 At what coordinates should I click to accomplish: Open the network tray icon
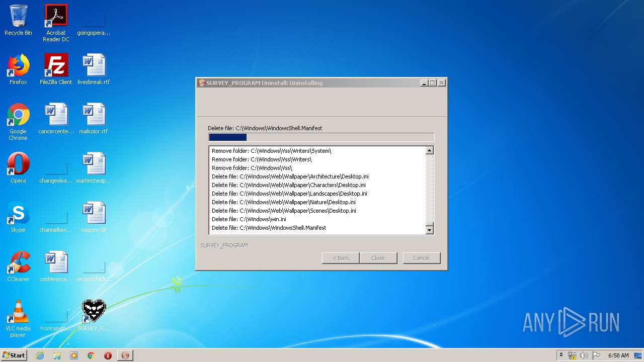[x=572, y=355]
